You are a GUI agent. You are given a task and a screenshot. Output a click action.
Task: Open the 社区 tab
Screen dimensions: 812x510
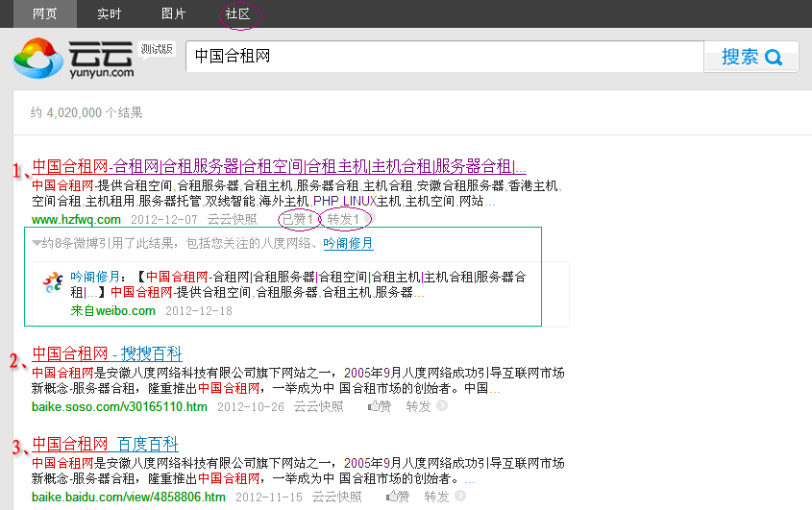click(x=237, y=13)
